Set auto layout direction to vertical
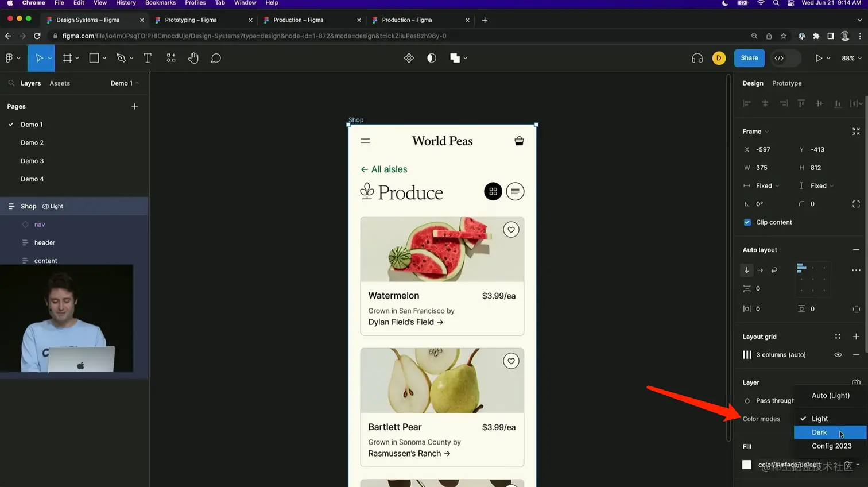The width and height of the screenshot is (868, 487). [x=747, y=270]
